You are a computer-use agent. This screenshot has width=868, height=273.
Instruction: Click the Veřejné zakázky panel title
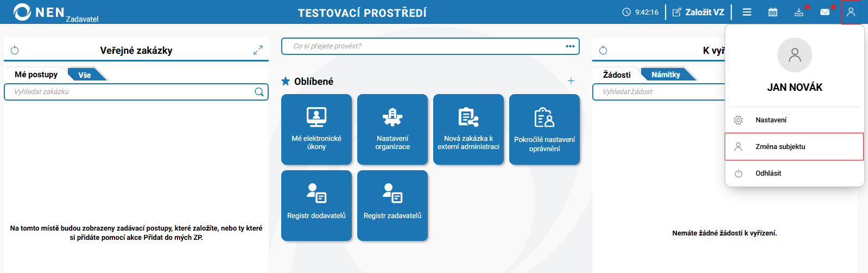(136, 51)
